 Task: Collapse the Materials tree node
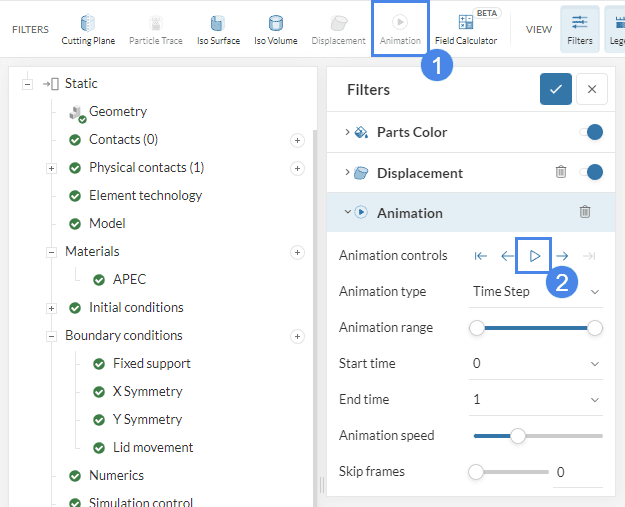click(51, 252)
